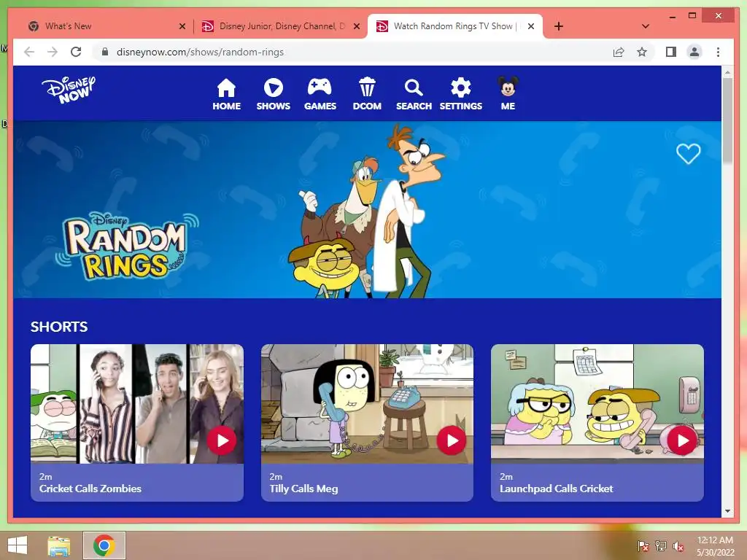
Task: Play Cricket Calls Zombies short
Action: click(222, 440)
